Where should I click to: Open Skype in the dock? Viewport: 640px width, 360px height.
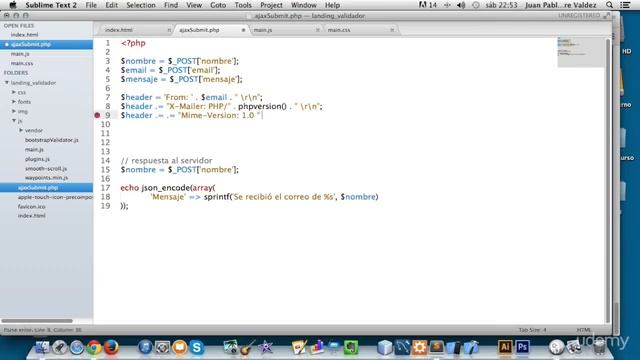[197, 347]
